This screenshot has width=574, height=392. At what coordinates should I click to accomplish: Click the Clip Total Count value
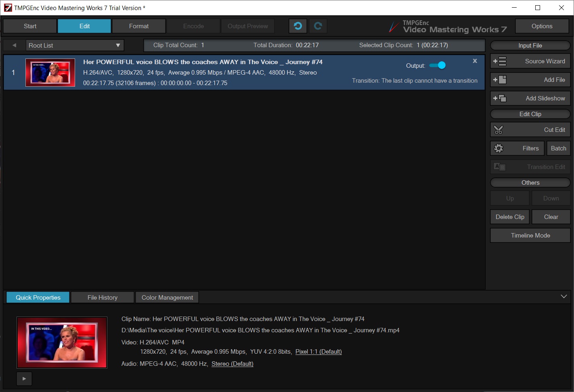[x=203, y=45]
